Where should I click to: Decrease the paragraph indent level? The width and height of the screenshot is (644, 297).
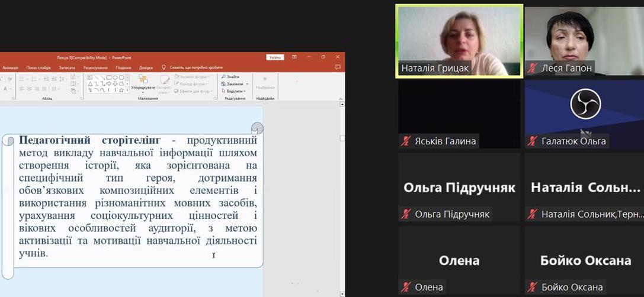click(46, 79)
